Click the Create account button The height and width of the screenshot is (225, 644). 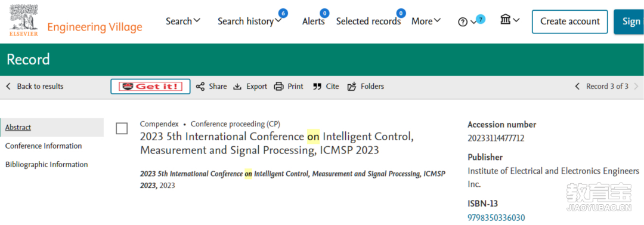pos(569,21)
